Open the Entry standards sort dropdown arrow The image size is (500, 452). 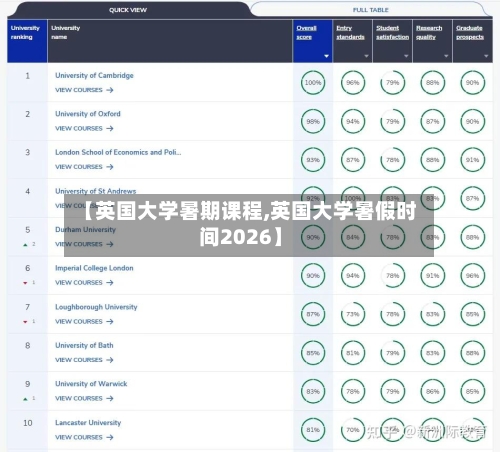366,56
